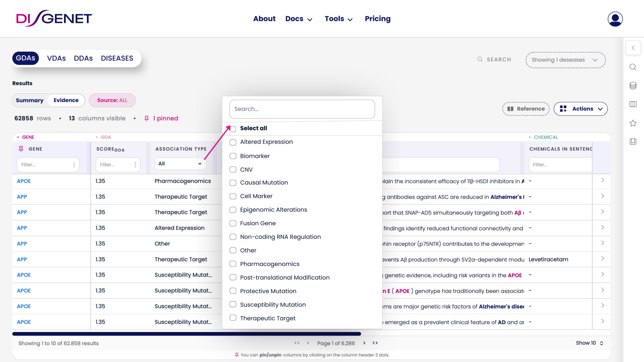Open Pricing page

[x=378, y=19]
